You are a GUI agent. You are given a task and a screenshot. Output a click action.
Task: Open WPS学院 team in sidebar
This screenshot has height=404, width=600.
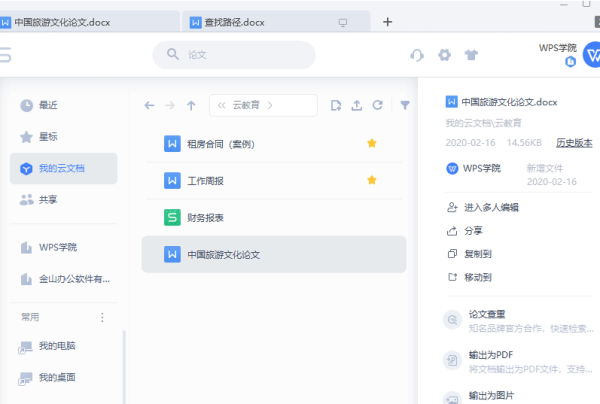(x=64, y=248)
